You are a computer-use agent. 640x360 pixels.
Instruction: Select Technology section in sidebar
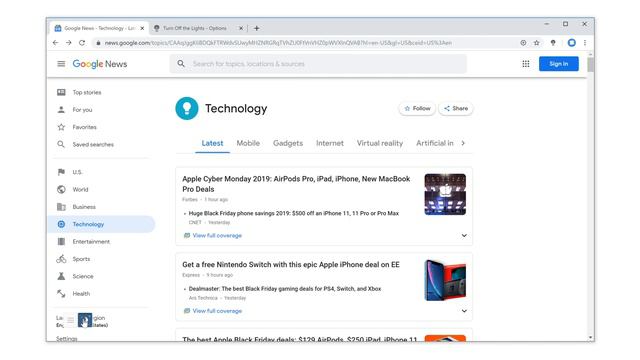pos(101,224)
